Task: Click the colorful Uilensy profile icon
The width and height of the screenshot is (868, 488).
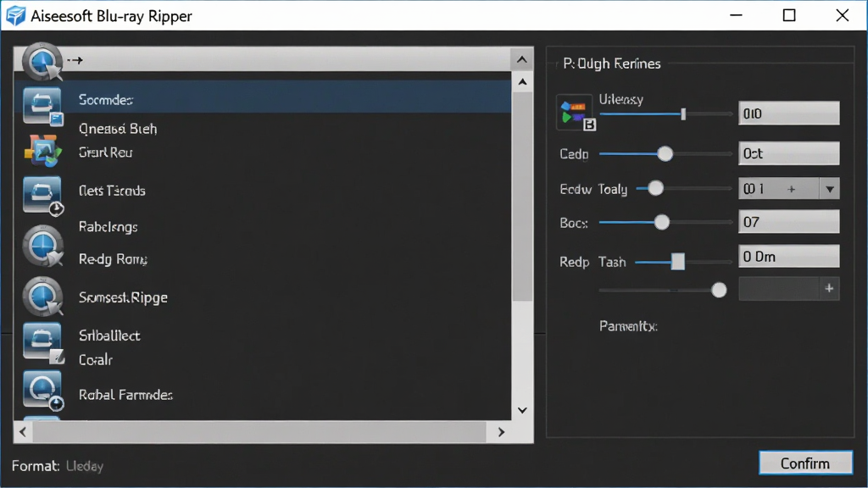Action: [x=576, y=113]
